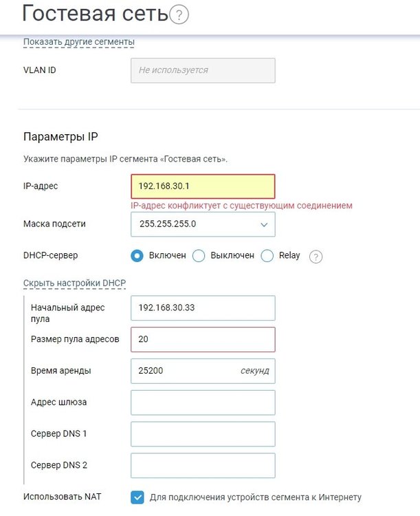Click Адрес шлюза input field
The image size is (420, 516).
pyautogui.click(x=203, y=402)
